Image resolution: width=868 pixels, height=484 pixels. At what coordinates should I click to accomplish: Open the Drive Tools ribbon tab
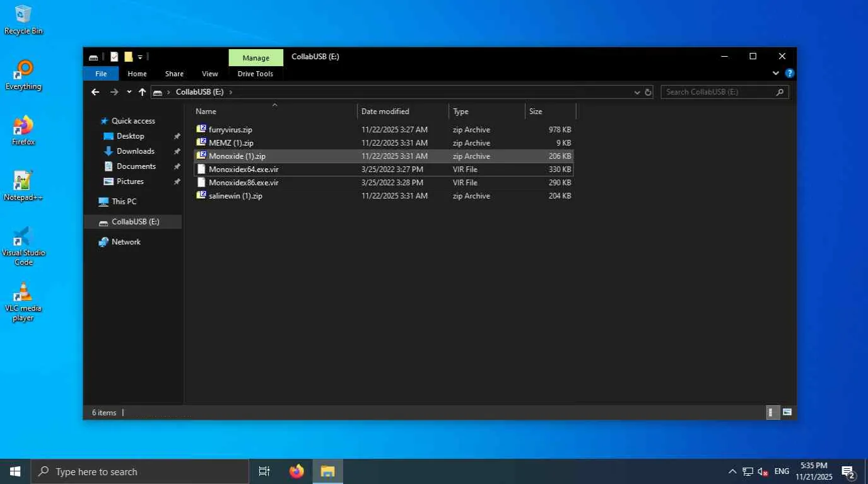(x=255, y=74)
